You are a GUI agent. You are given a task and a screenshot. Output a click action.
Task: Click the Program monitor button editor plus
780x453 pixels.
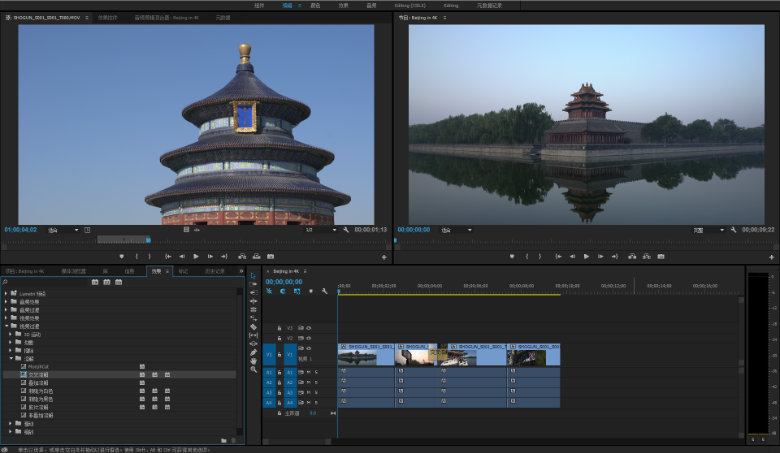[x=771, y=257]
